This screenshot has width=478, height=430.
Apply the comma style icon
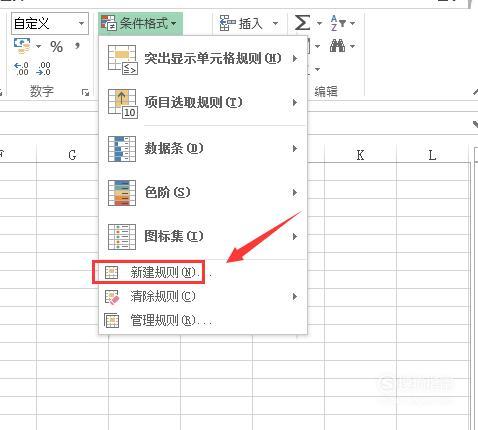pyautogui.click(x=77, y=46)
